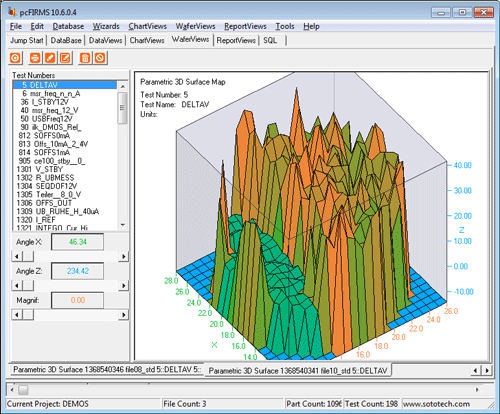The width and height of the screenshot is (500, 414).
Task: Select test 814 SOFFS1mA
Action: click(65, 152)
